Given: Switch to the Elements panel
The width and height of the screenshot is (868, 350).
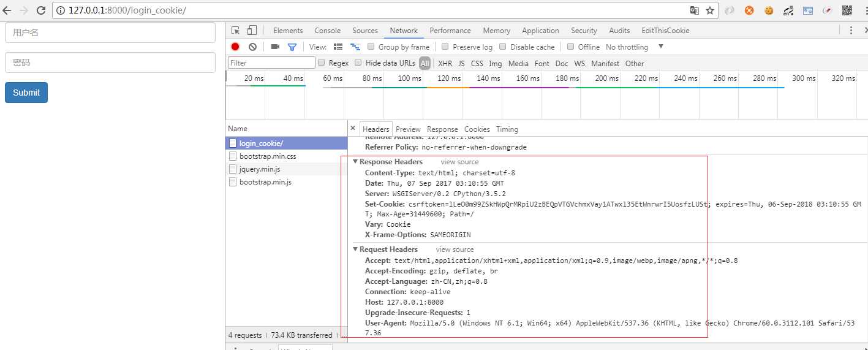Looking at the screenshot, I should click(288, 31).
